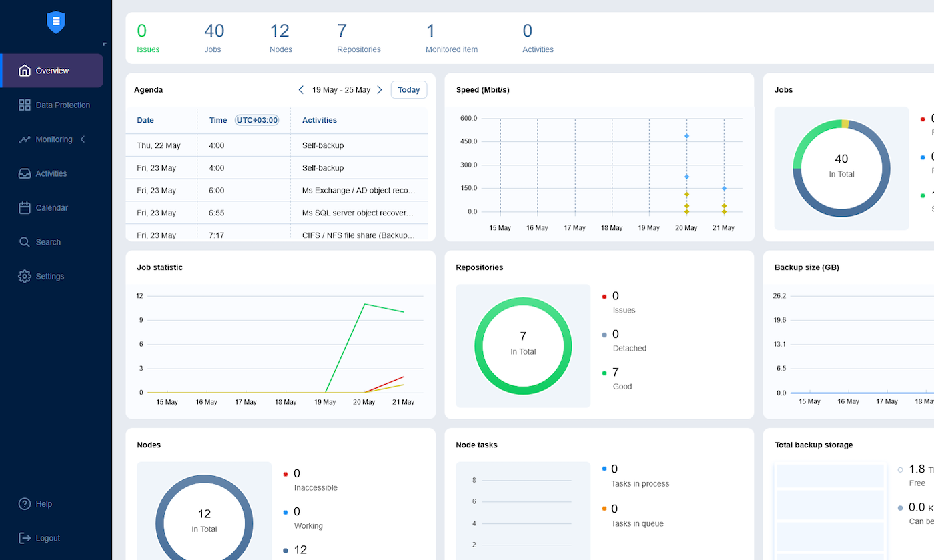Go to the previous week with the left arrow

click(301, 89)
